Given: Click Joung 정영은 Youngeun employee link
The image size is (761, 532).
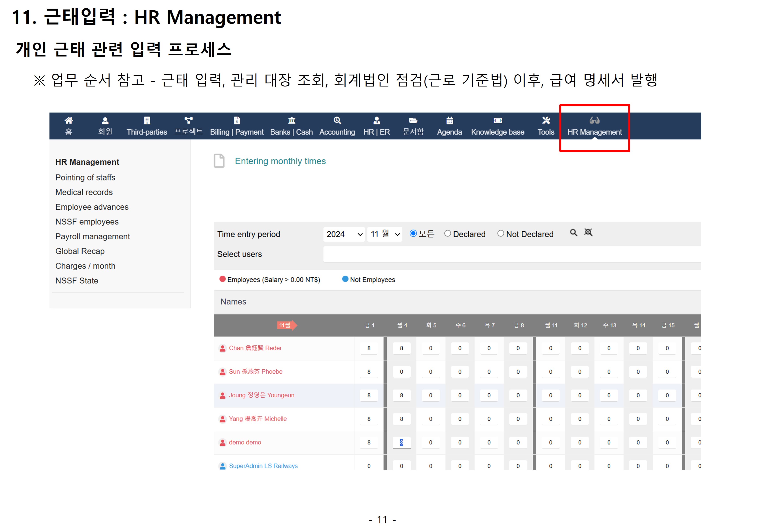Looking at the screenshot, I should [261, 395].
